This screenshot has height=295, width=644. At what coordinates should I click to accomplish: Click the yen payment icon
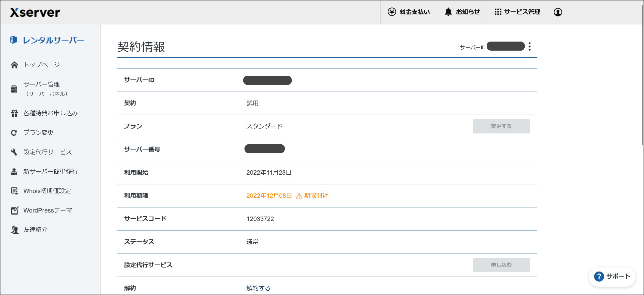[392, 12]
